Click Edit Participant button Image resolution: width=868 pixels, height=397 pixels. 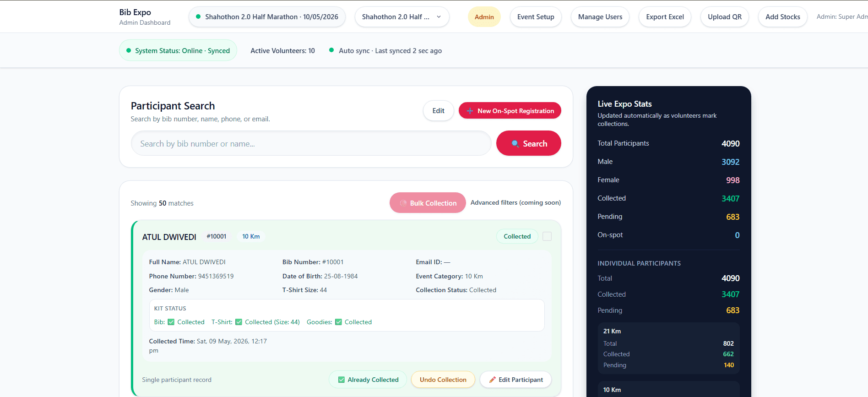[x=515, y=380]
